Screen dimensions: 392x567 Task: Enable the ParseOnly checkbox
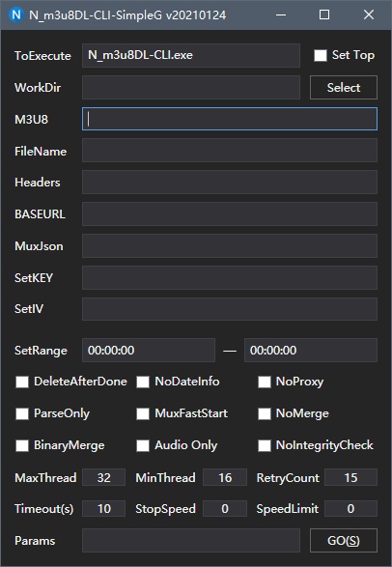(22, 413)
